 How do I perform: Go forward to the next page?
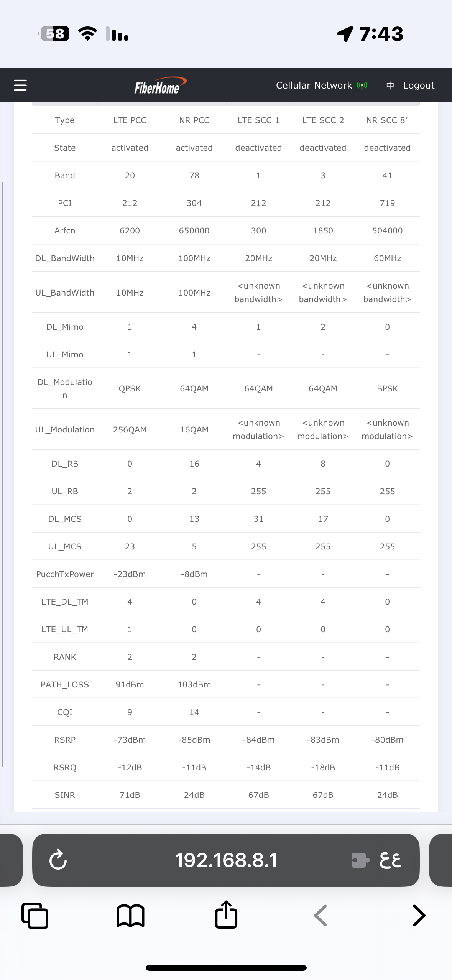419,916
